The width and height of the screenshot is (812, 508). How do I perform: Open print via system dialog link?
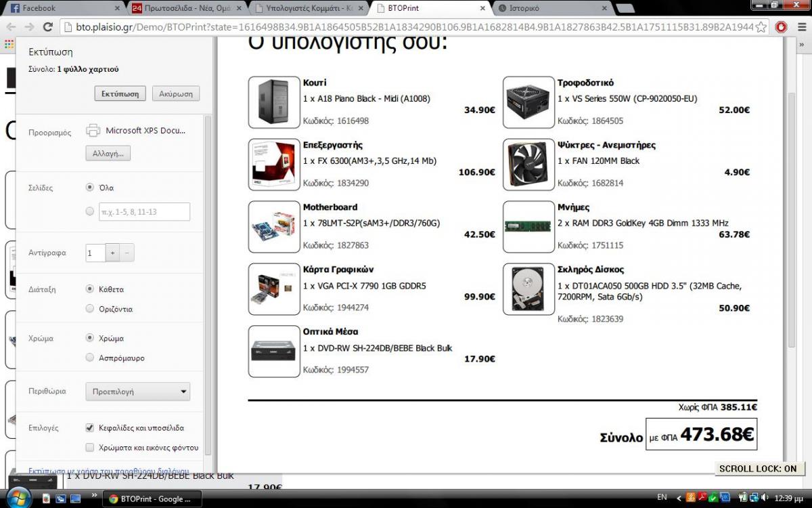click(x=108, y=471)
